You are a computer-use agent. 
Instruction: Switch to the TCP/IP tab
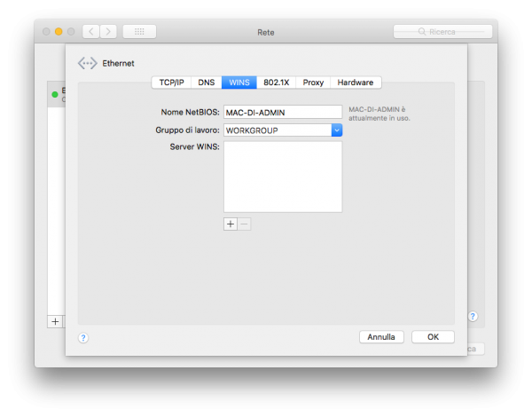[x=171, y=83]
